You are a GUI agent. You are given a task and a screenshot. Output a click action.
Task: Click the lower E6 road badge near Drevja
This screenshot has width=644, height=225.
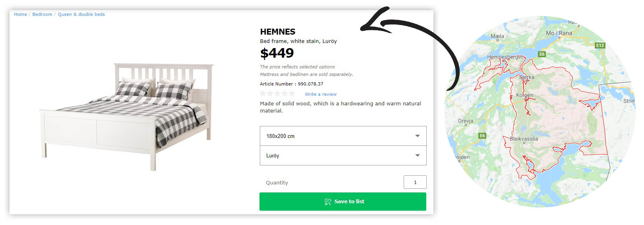pos(482,136)
